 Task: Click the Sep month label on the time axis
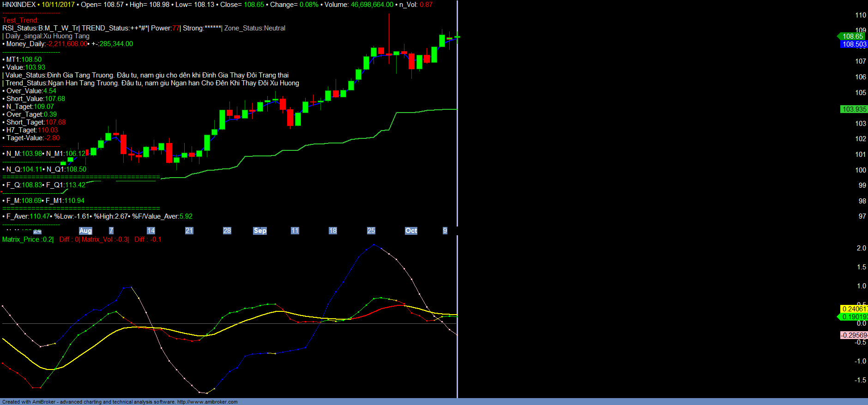260,231
